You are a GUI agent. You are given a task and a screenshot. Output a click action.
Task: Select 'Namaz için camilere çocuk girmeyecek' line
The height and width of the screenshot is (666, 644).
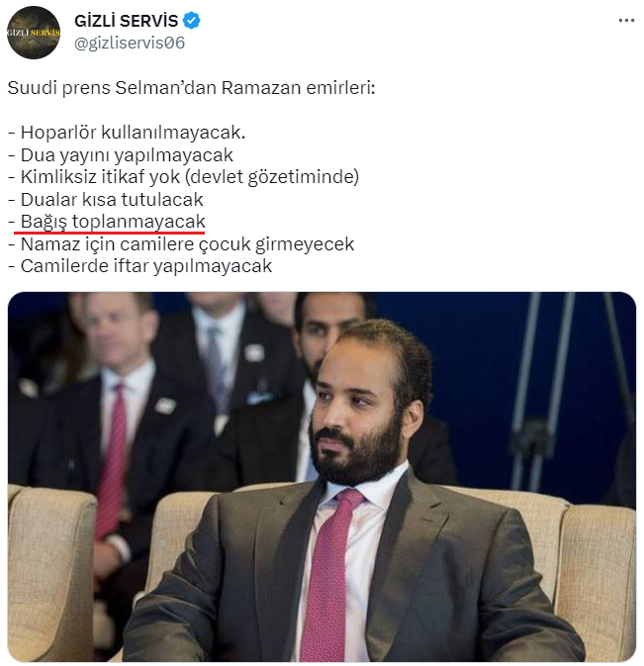181,244
